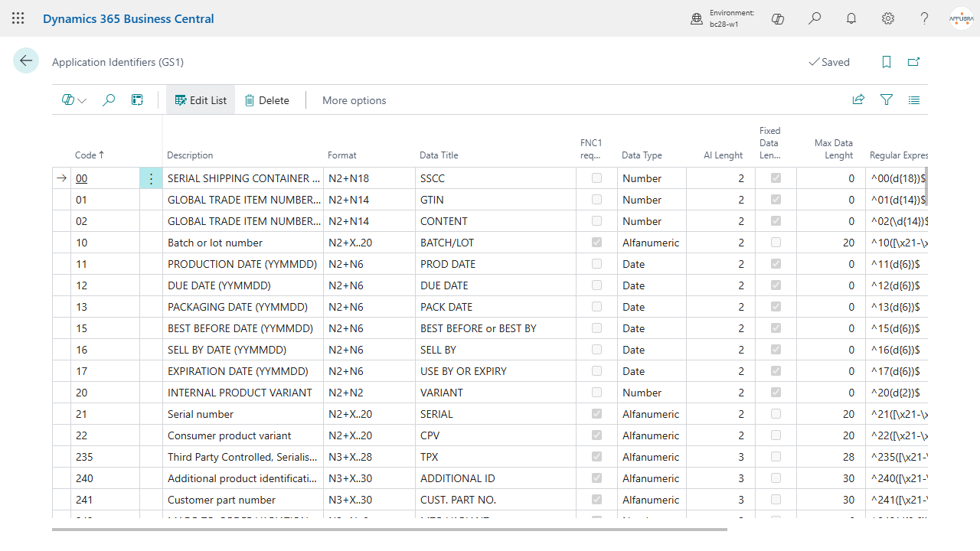Viewport: 980px width, 551px height.
Task: Change list layout view icon
Action: tap(914, 100)
